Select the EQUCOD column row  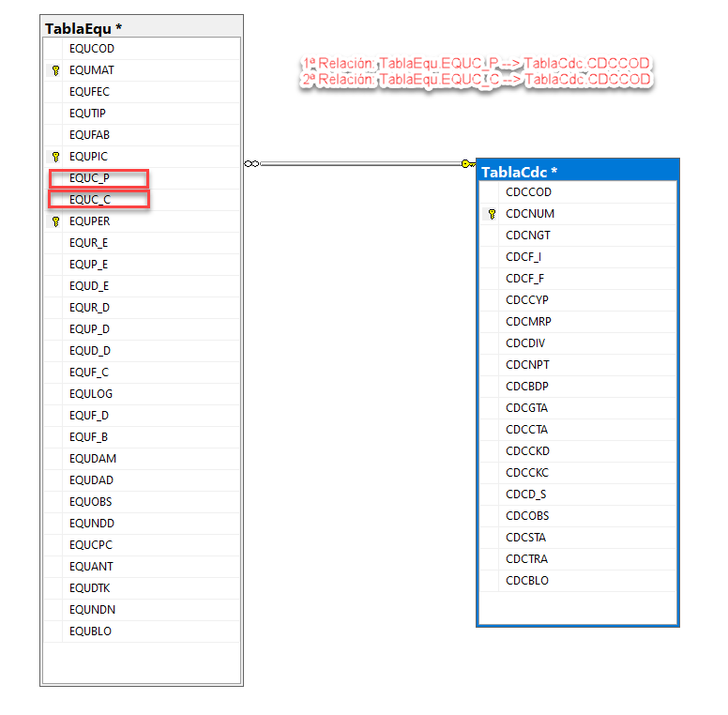click(x=142, y=49)
